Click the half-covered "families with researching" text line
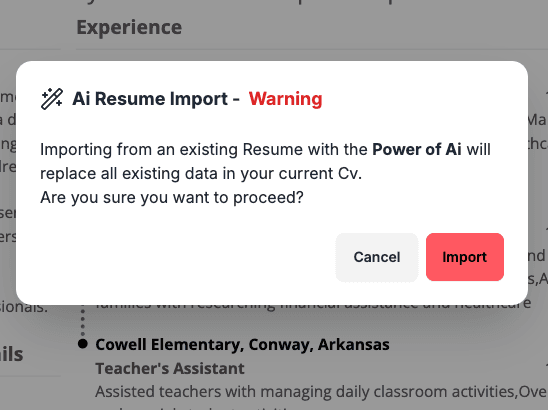The width and height of the screenshot is (548, 410). [313, 305]
